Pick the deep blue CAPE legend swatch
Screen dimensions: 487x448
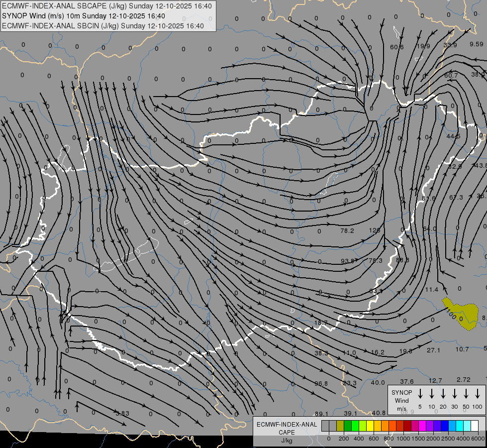444,426
